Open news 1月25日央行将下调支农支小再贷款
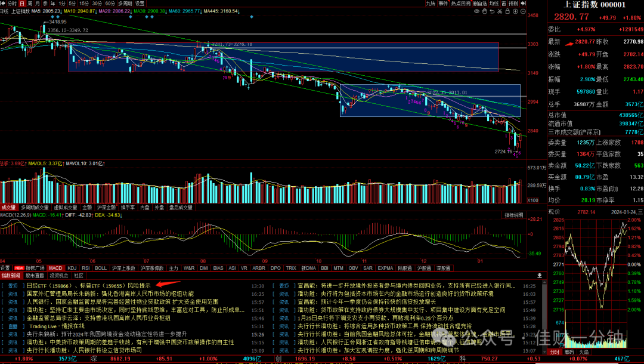 point(376,318)
